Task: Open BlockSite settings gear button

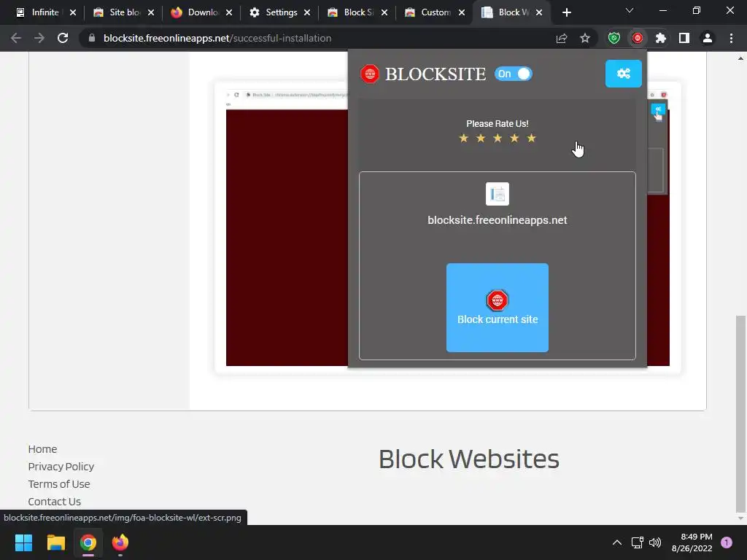Action: pos(623,74)
